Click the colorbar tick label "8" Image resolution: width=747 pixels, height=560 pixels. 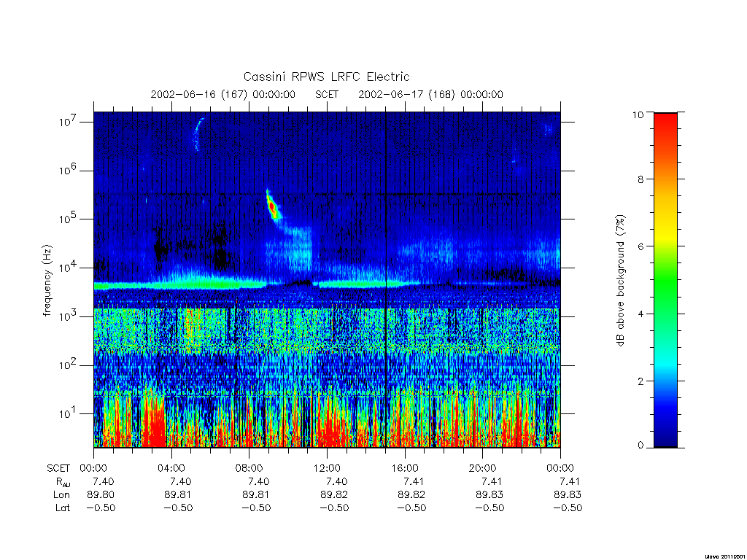pos(640,179)
